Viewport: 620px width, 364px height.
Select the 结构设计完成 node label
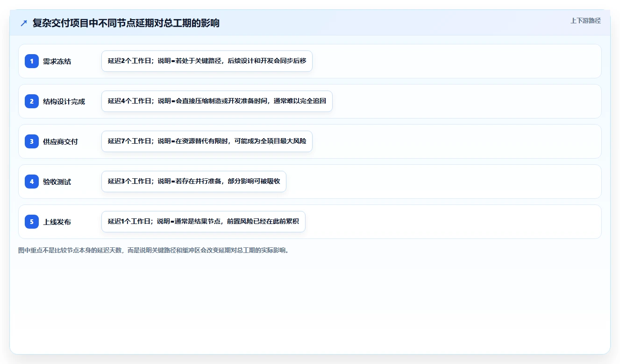64,102
